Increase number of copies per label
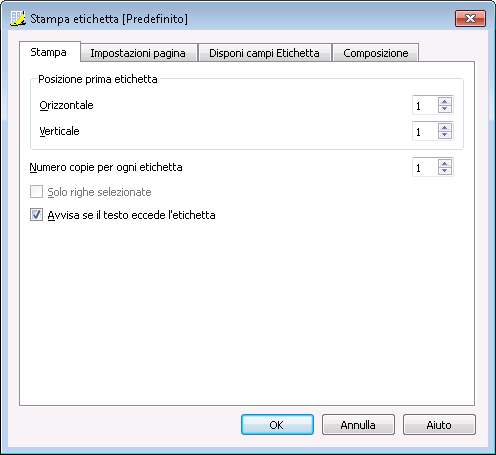496x455 pixels. [x=445, y=163]
